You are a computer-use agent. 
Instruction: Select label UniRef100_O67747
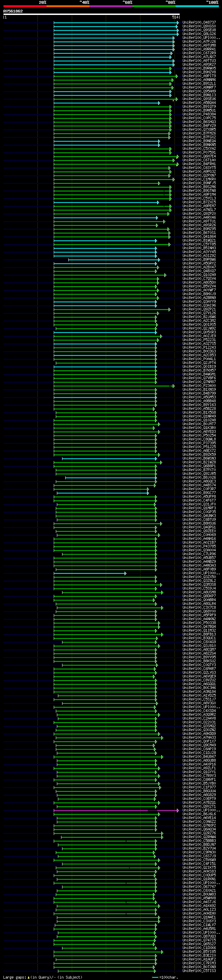(199, 886)
